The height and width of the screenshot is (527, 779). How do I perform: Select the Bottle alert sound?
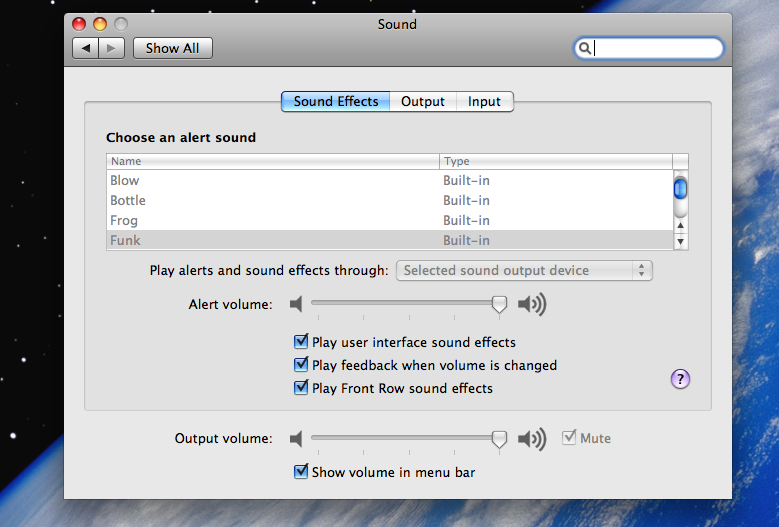pyautogui.click(x=390, y=200)
